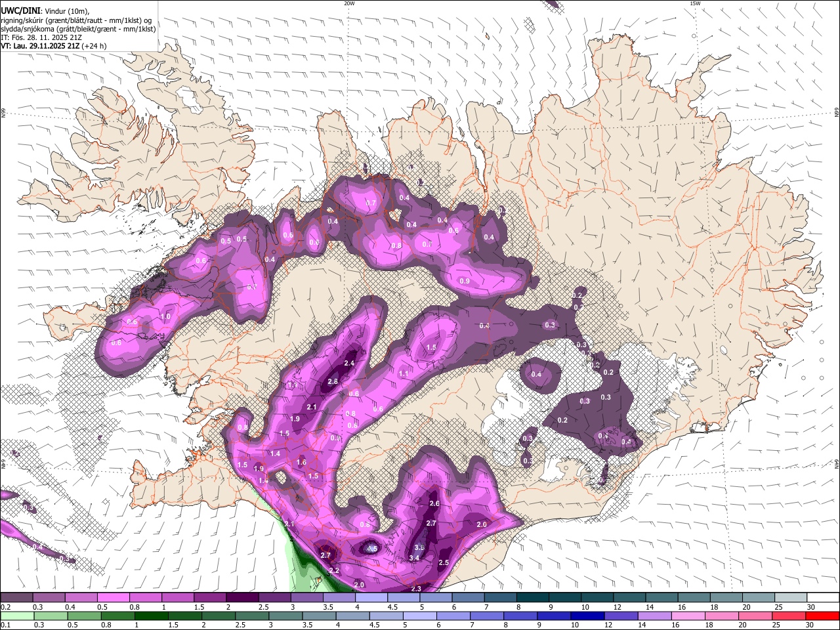
Task: Select the navy blue 10 rain legend swatch
Action: pyautogui.click(x=587, y=616)
